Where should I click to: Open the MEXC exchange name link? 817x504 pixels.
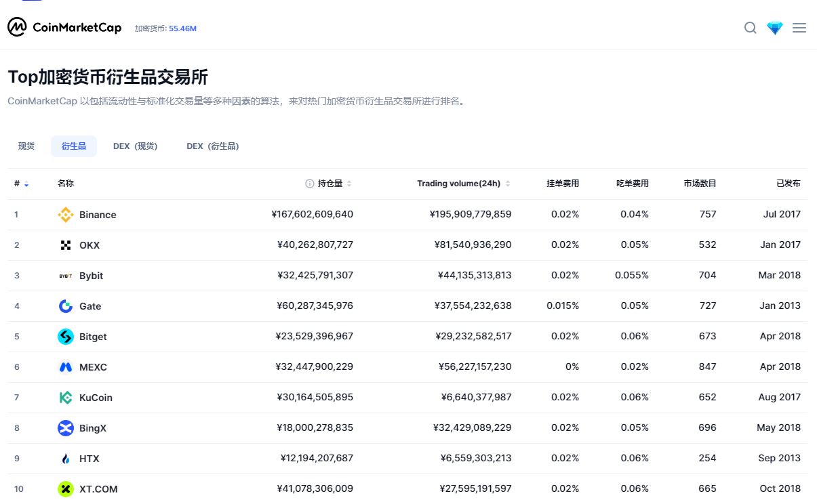93,367
